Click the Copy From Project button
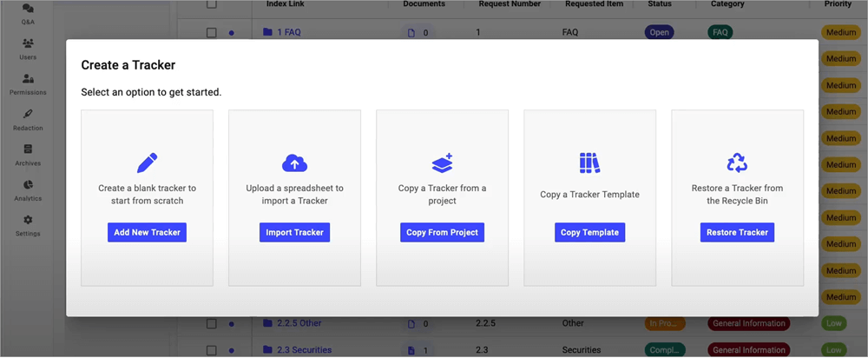The image size is (868, 358). click(x=442, y=232)
